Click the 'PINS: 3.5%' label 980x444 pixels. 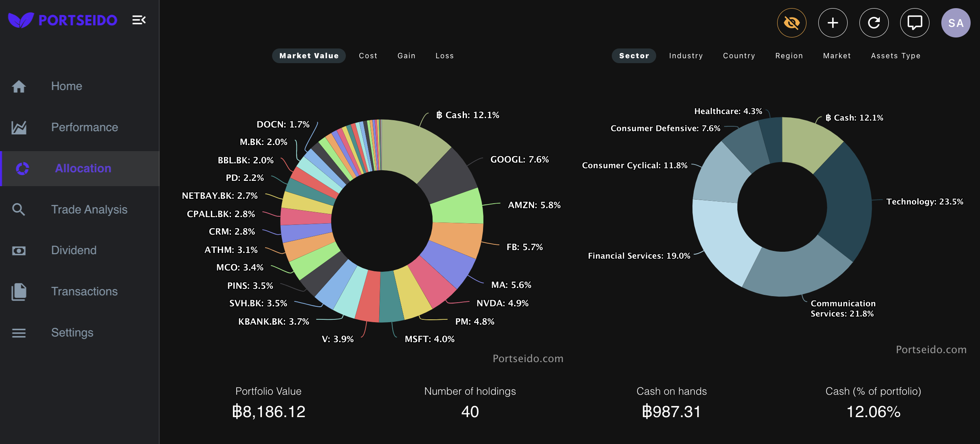[250, 286]
